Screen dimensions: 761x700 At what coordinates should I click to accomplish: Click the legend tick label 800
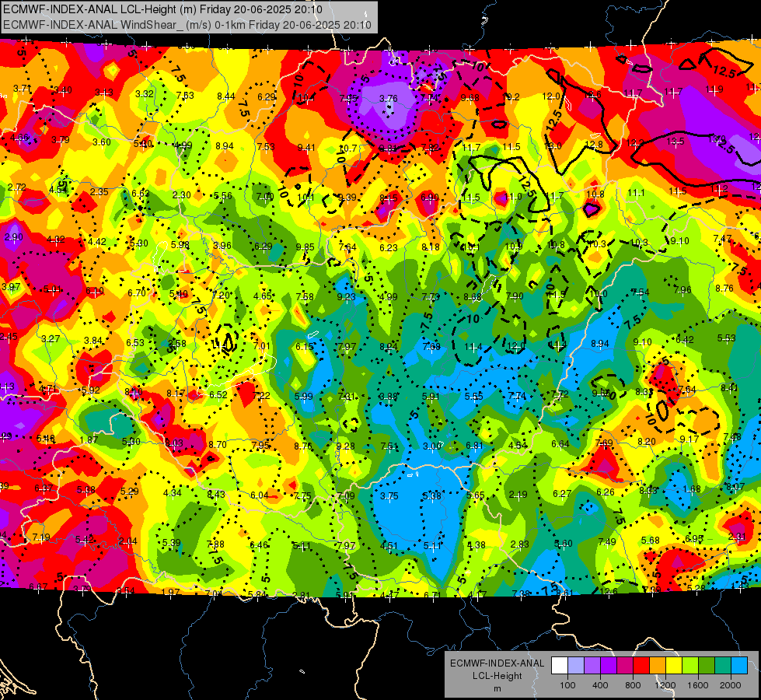[x=633, y=685]
